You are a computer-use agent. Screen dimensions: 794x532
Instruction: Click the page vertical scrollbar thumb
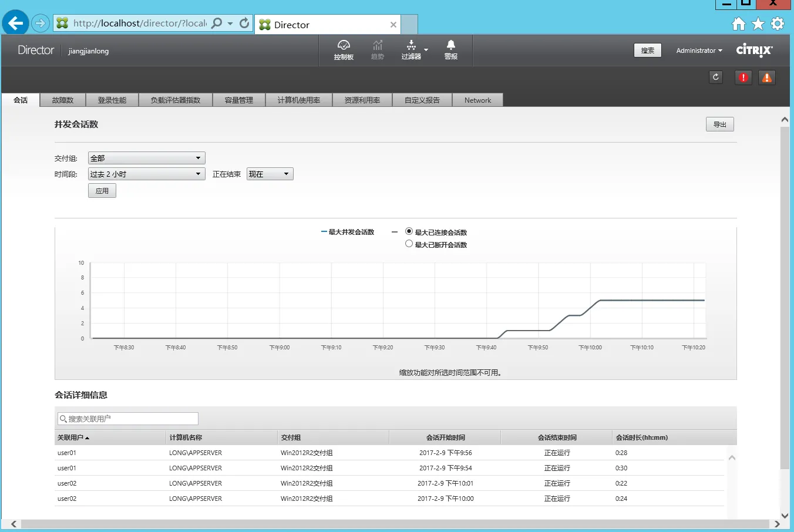[785, 297]
